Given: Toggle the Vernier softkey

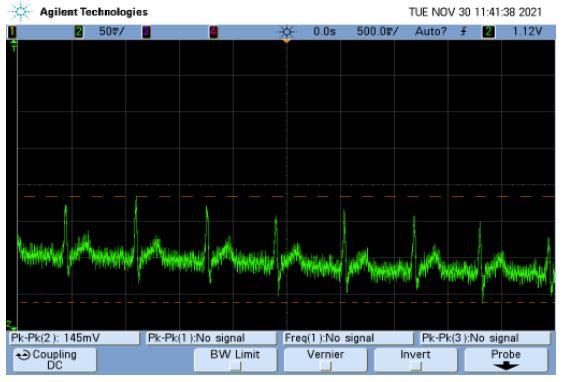Looking at the screenshot, I should (325, 360).
